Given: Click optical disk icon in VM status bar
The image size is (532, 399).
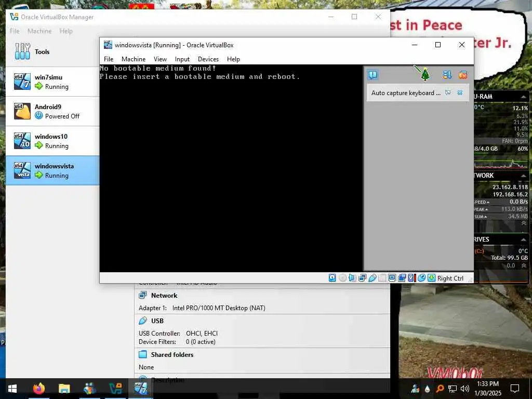Looking at the screenshot, I should [343, 278].
